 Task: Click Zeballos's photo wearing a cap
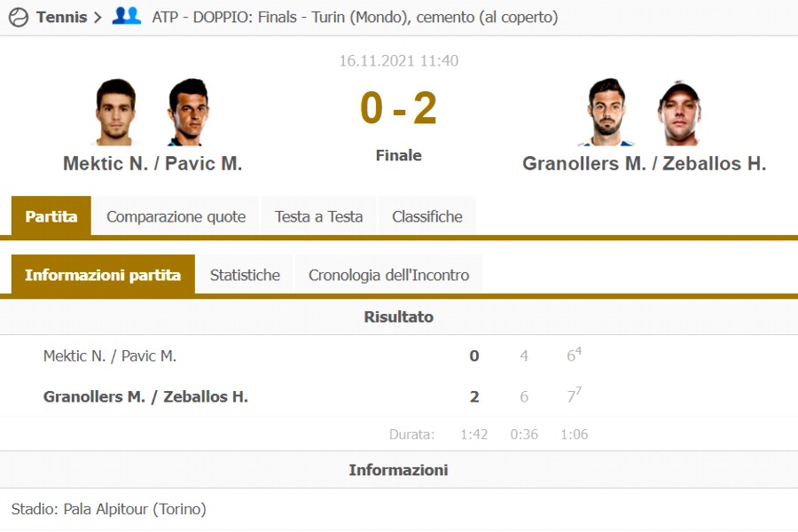click(x=679, y=112)
